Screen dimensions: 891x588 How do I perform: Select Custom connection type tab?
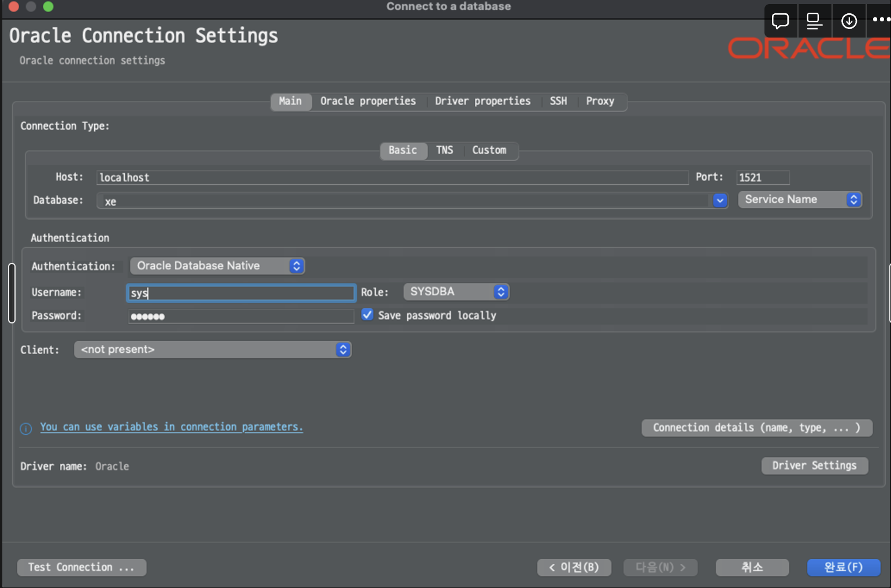point(489,150)
